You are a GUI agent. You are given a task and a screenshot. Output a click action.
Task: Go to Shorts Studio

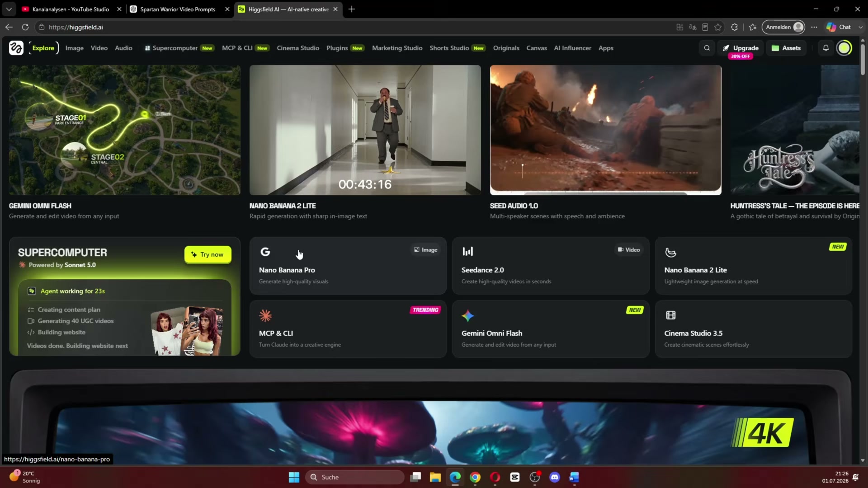(458, 48)
